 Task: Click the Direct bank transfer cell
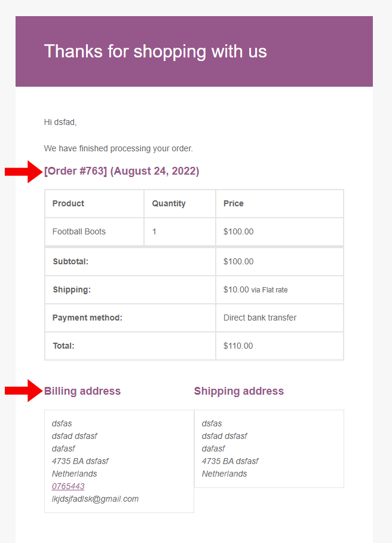pos(260,318)
